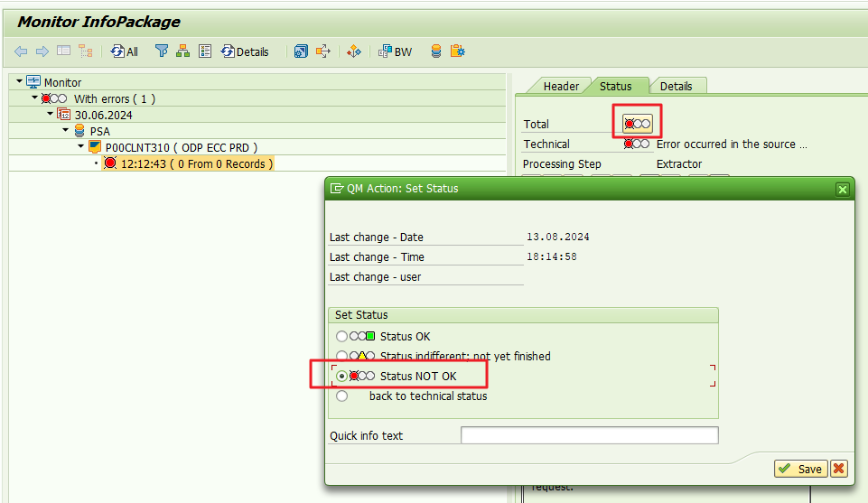868x503 pixels.
Task: Click the blue settings window icon
Action: 301,51
